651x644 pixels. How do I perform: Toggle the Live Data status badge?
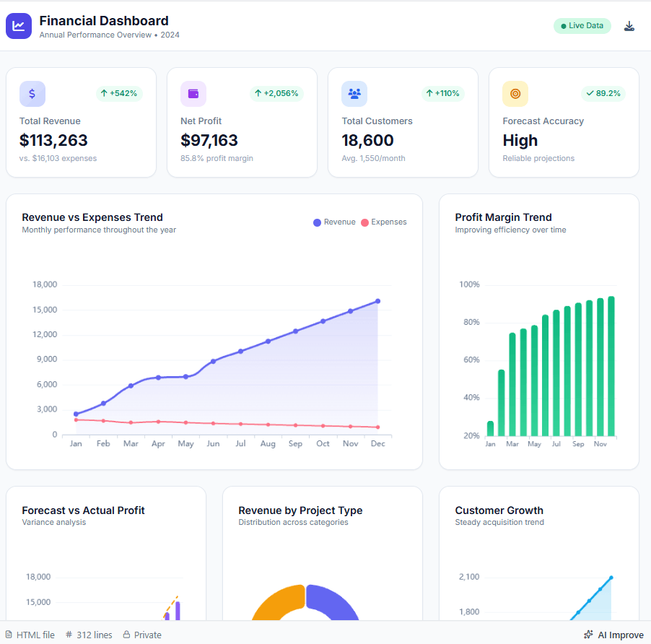[x=582, y=25]
